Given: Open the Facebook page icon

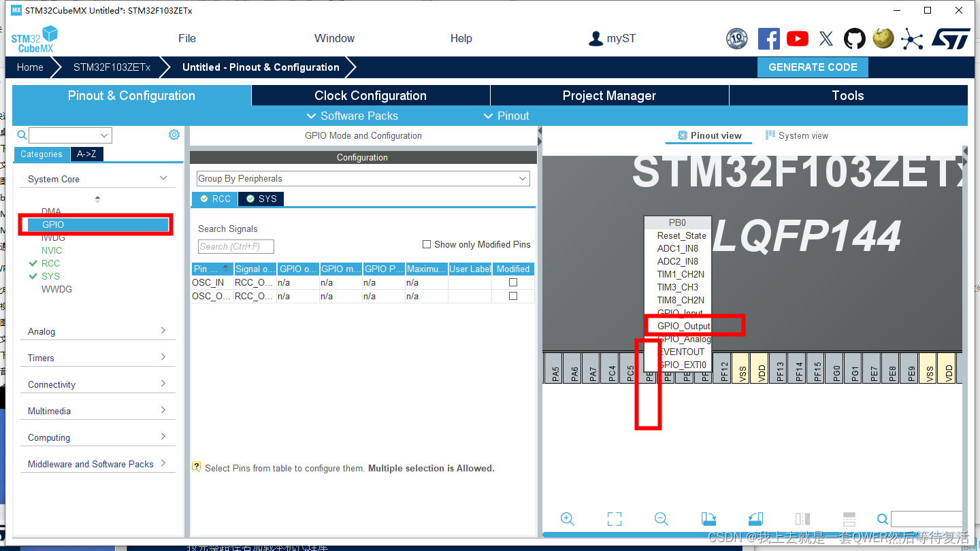Looking at the screenshot, I should tap(769, 39).
